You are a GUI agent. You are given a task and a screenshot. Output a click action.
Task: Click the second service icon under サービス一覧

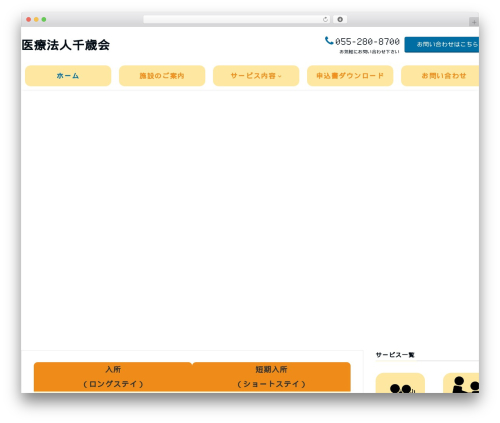point(461,383)
